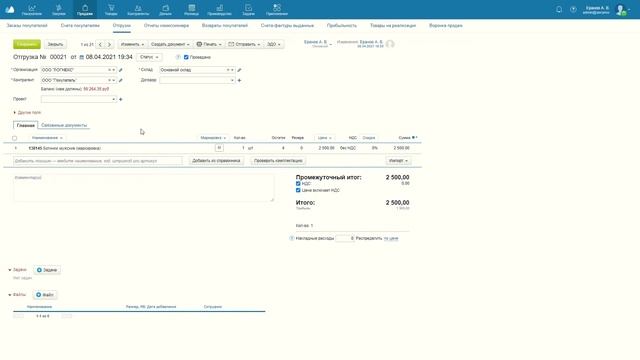
Task: Open the Деньги section icon
Action: point(165,9)
